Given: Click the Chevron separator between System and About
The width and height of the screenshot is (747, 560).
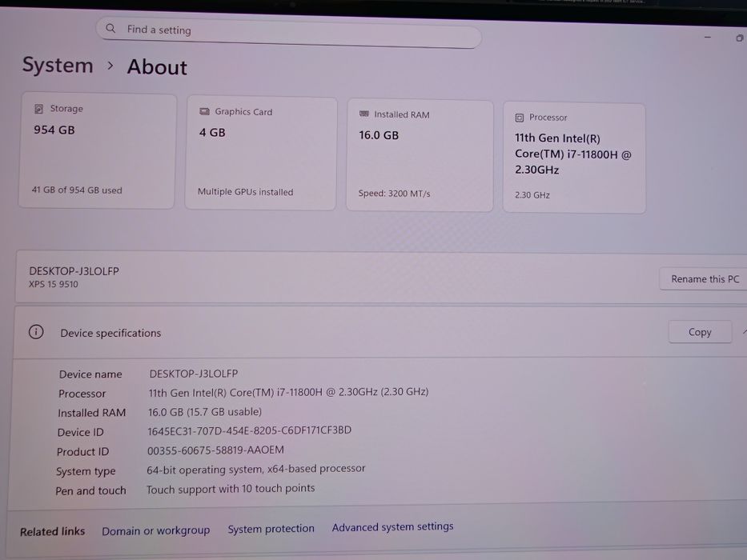Looking at the screenshot, I should [110, 66].
